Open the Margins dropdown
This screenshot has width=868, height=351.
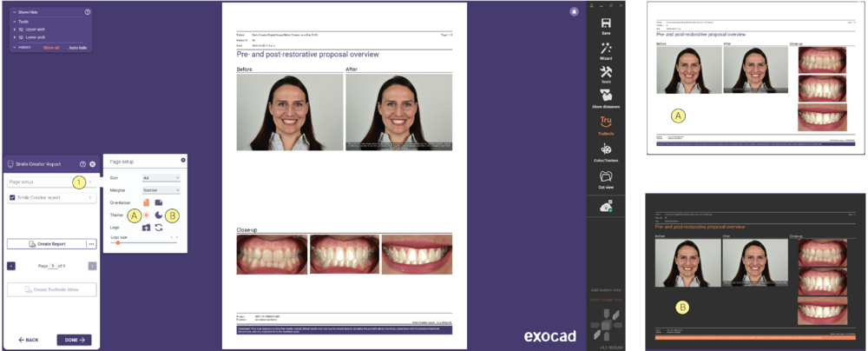pos(161,190)
